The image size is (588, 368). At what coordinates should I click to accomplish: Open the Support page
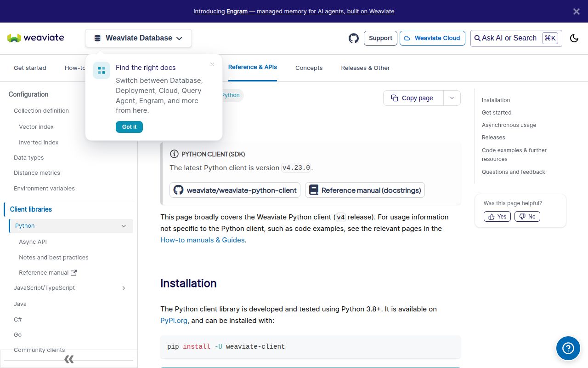[x=380, y=38]
